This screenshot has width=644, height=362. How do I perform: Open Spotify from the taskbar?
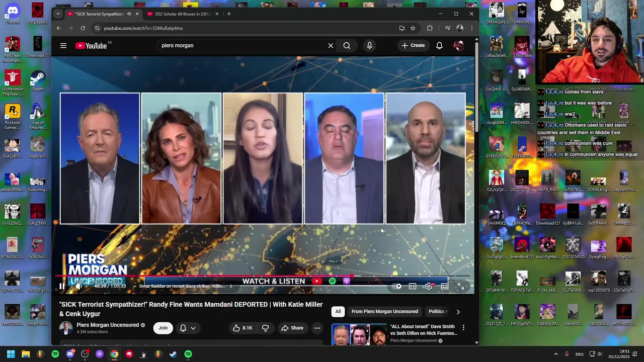click(55, 354)
